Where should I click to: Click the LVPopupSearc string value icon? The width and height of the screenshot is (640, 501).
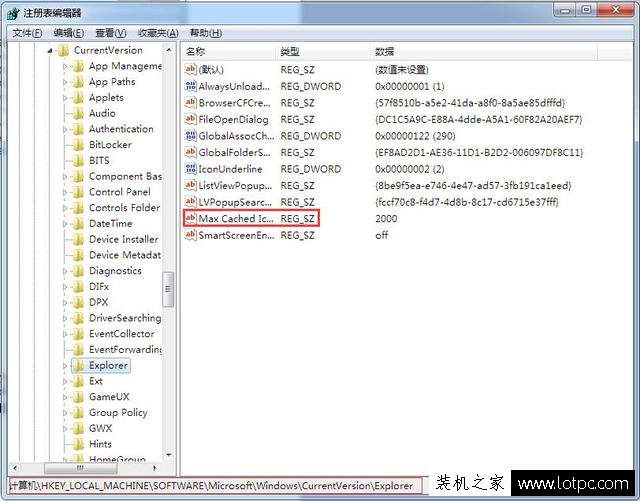[x=191, y=202]
